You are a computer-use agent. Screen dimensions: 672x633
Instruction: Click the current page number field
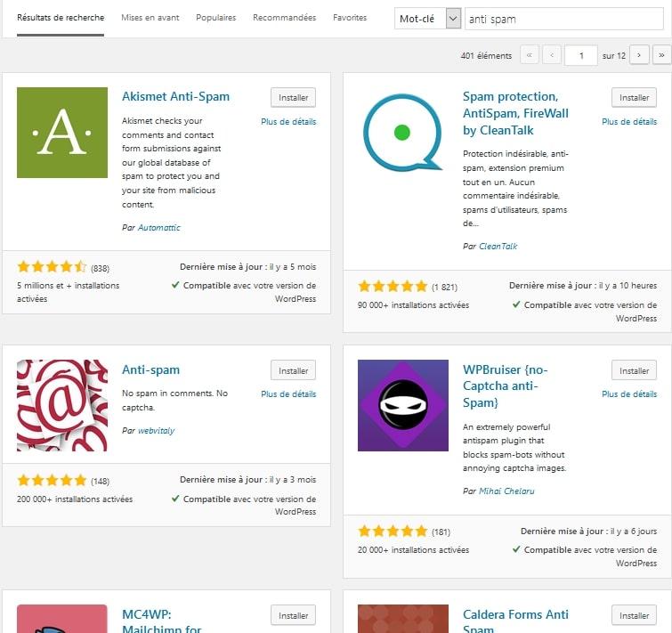tap(581, 55)
